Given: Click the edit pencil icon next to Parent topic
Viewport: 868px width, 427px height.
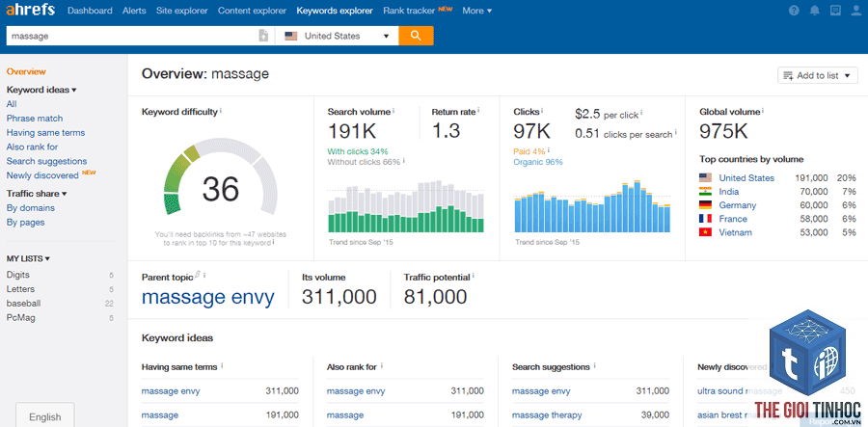Looking at the screenshot, I should pos(199,275).
